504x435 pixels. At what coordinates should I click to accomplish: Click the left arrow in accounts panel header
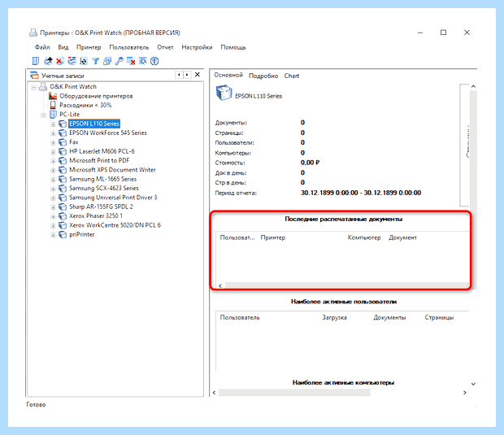coord(179,75)
